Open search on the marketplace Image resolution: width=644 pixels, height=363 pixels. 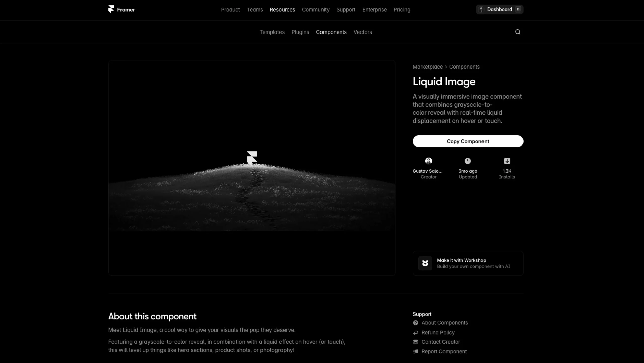[x=517, y=32]
